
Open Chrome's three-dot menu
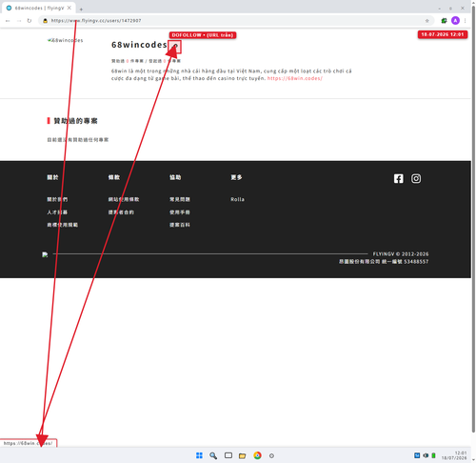(466, 21)
